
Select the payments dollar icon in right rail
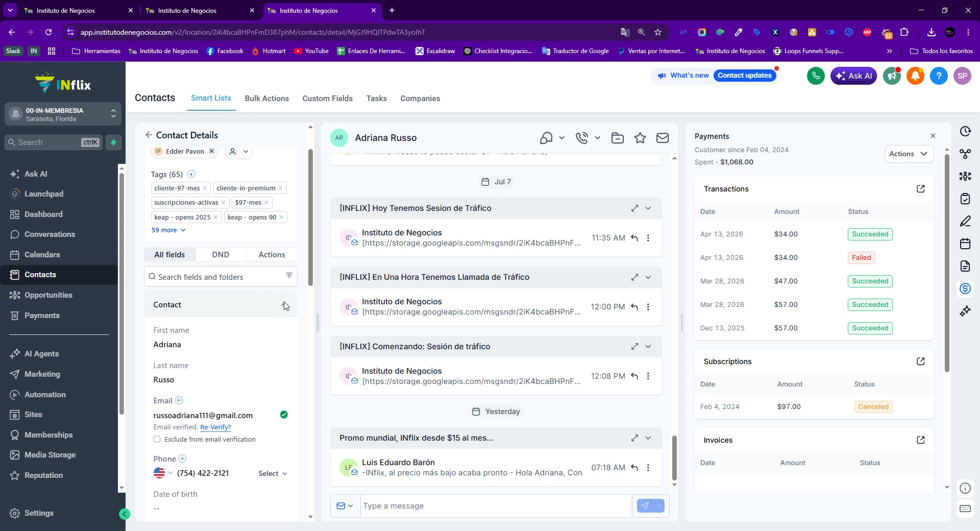pos(965,288)
